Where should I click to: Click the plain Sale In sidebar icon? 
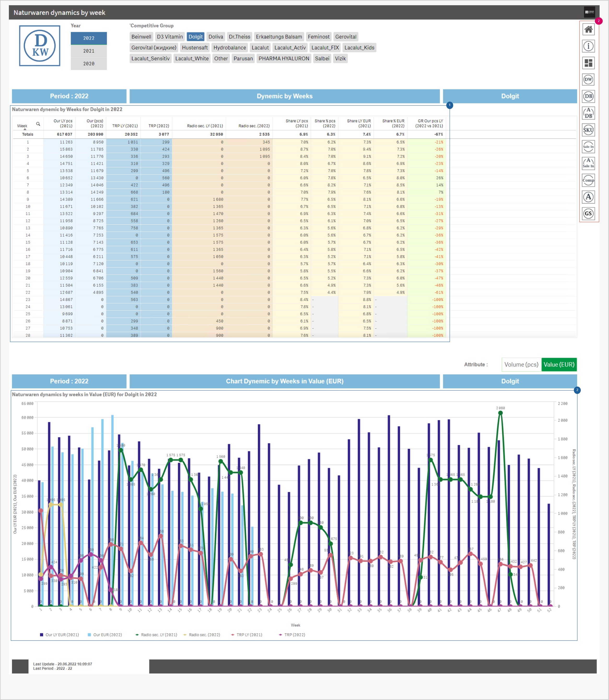pyautogui.click(x=588, y=147)
